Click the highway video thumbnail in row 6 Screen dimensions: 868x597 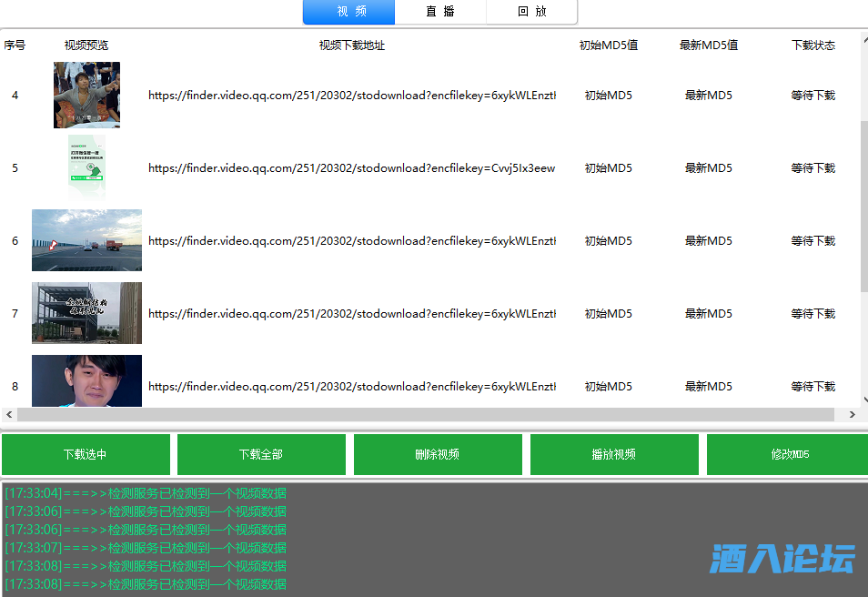tap(86, 240)
